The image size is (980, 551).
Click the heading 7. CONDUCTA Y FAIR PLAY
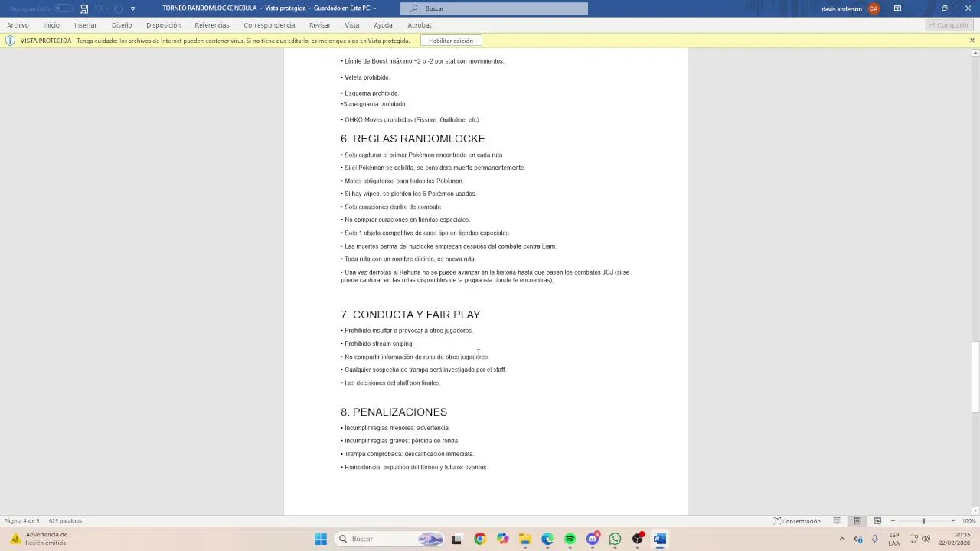pos(410,315)
